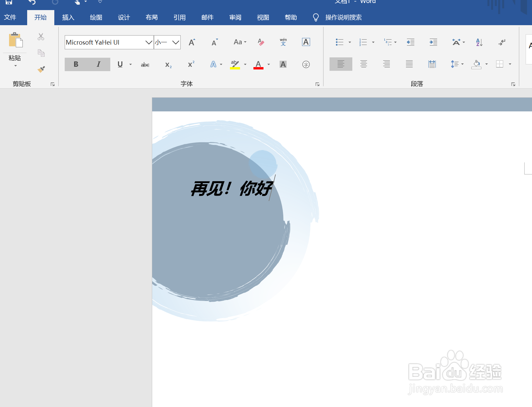Click the distributed alignment icon

[x=432, y=64]
